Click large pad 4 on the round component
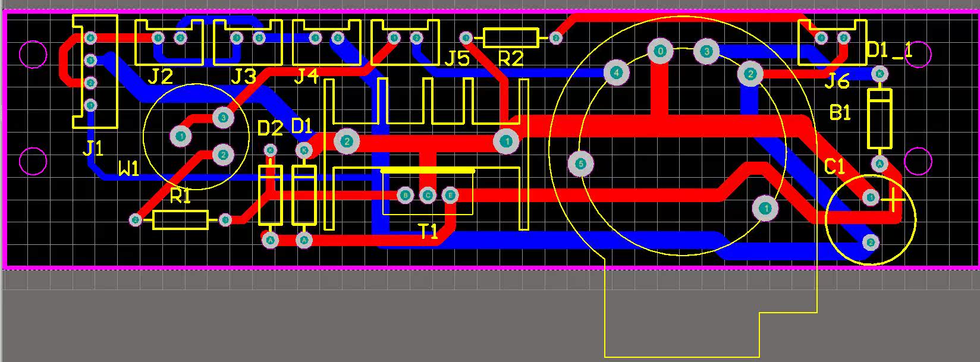 pos(616,73)
